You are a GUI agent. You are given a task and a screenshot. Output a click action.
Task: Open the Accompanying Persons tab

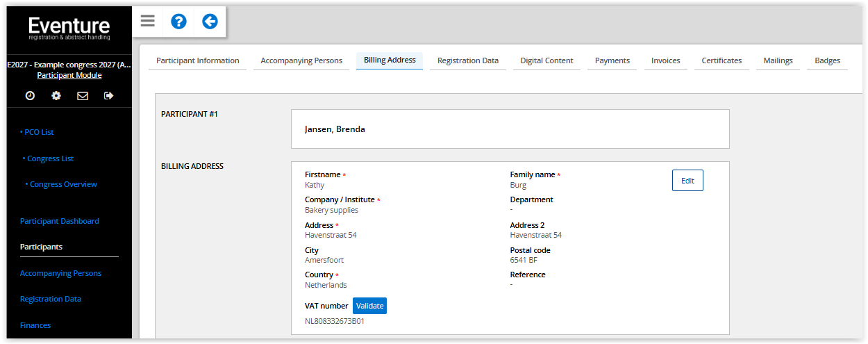coord(301,60)
